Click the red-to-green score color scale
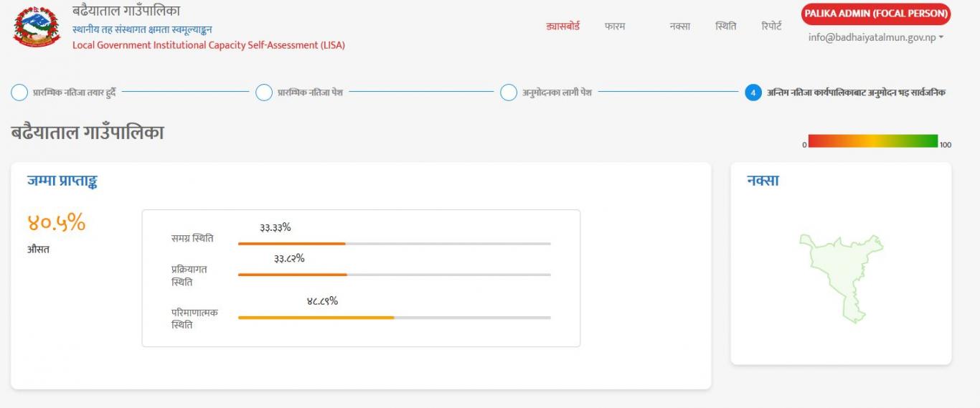 tap(873, 141)
